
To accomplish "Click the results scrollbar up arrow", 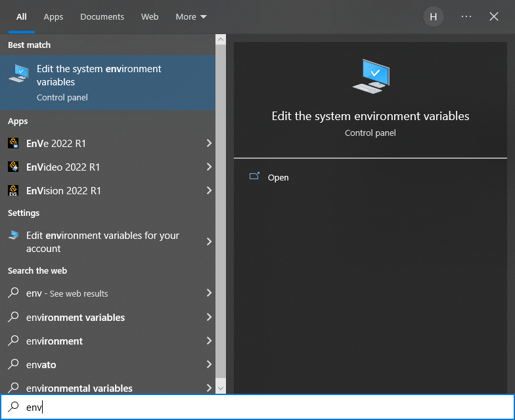I will (x=221, y=39).
